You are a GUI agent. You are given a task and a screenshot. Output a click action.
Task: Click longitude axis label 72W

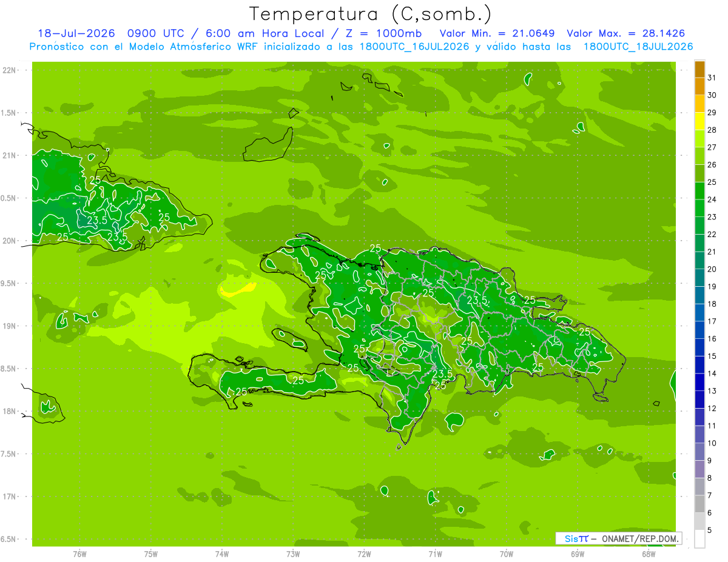[365, 554]
